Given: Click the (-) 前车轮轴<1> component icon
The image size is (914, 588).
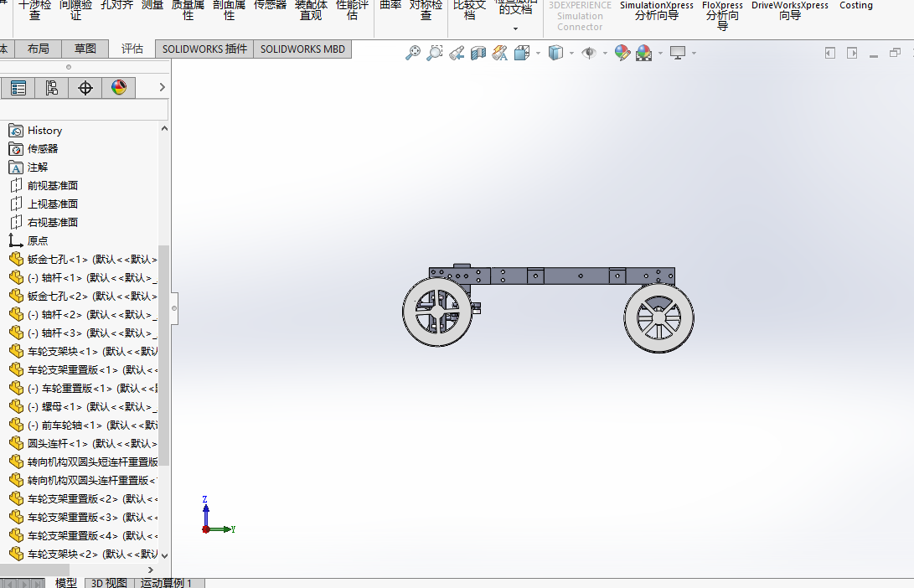Looking at the screenshot, I should [x=16, y=425].
